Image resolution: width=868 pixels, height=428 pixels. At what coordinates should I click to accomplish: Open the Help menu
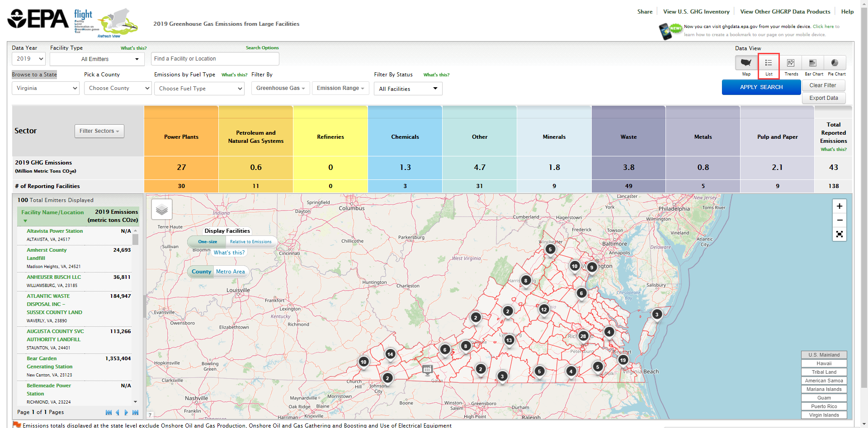coord(847,12)
